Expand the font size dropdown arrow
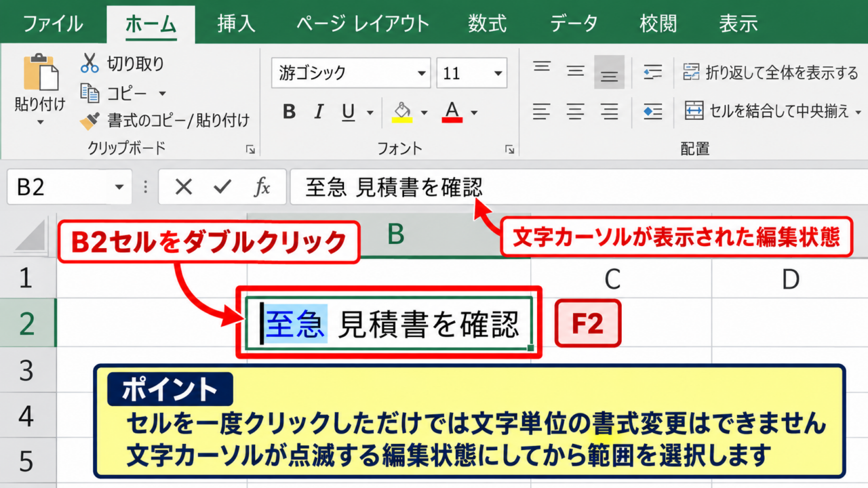868x488 pixels. tap(498, 73)
